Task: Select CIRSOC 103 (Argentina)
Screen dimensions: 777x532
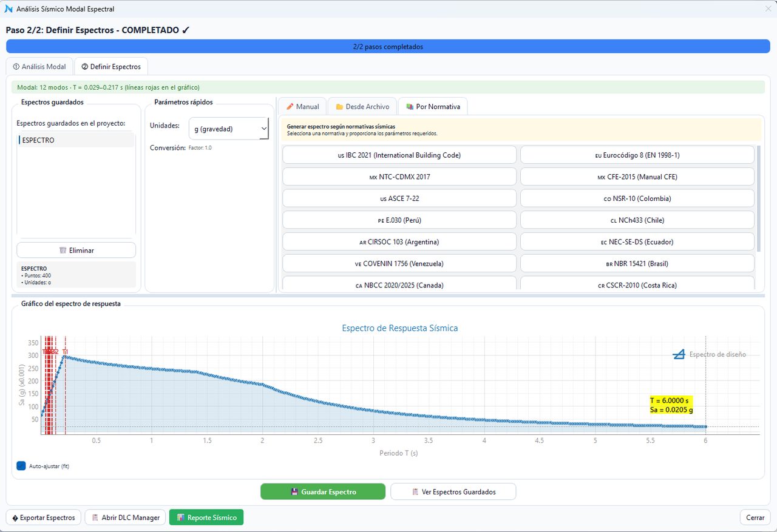Action: 399,242
